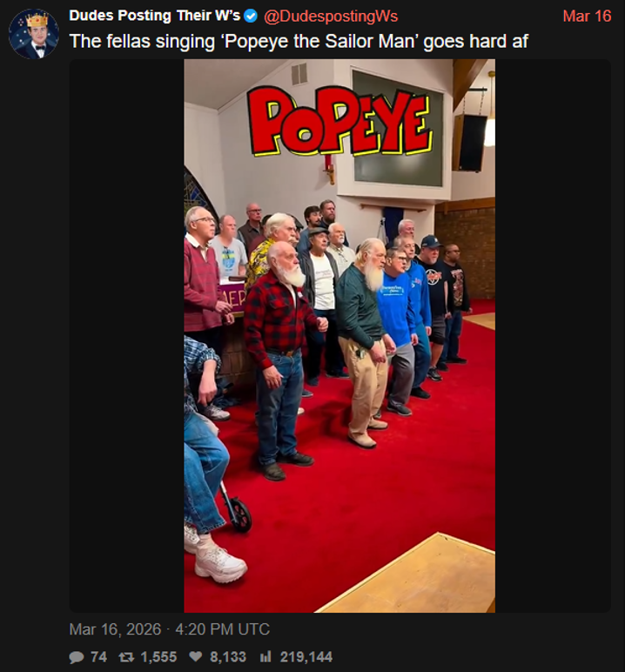Image resolution: width=625 pixels, height=672 pixels.
Task: Click the reply speech bubble icon
Action: click(77, 657)
